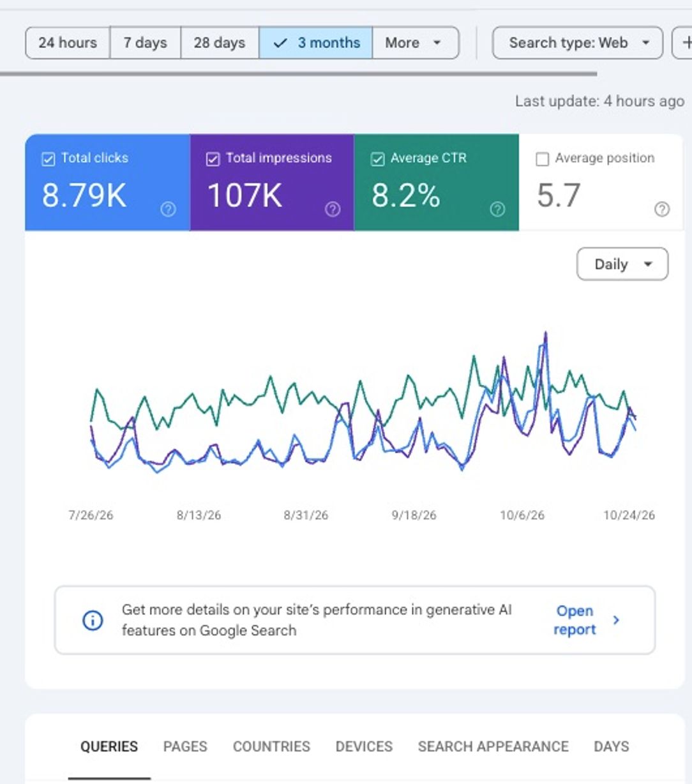Viewport: 692px width, 784px height.
Task: Click the 5.7 average position value
Action: tap(559, 195)
